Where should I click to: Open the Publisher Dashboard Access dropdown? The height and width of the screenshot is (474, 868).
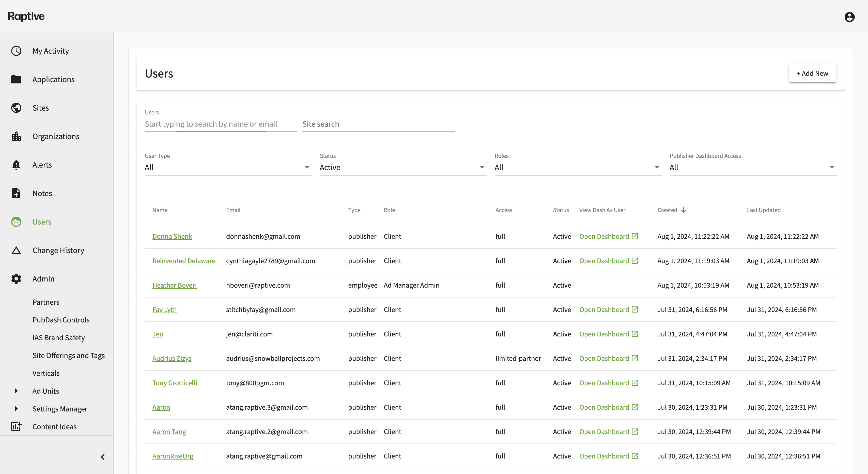(753, 167)
